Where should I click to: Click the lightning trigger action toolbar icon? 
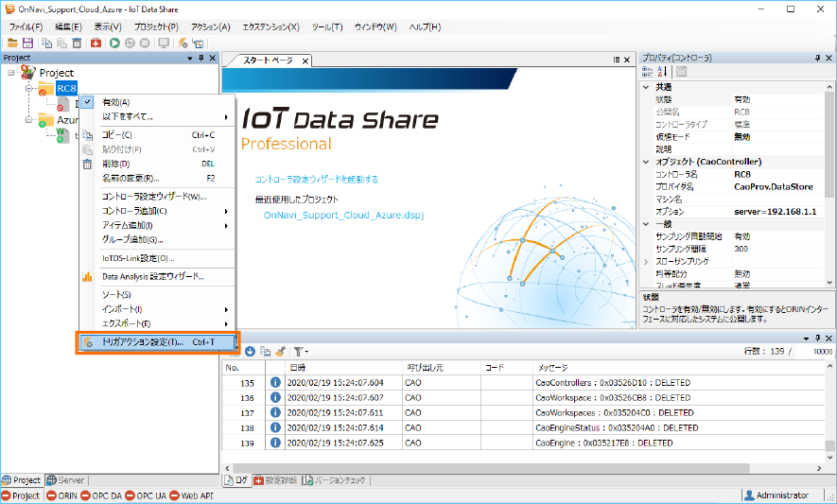click(x=183, y=43)
